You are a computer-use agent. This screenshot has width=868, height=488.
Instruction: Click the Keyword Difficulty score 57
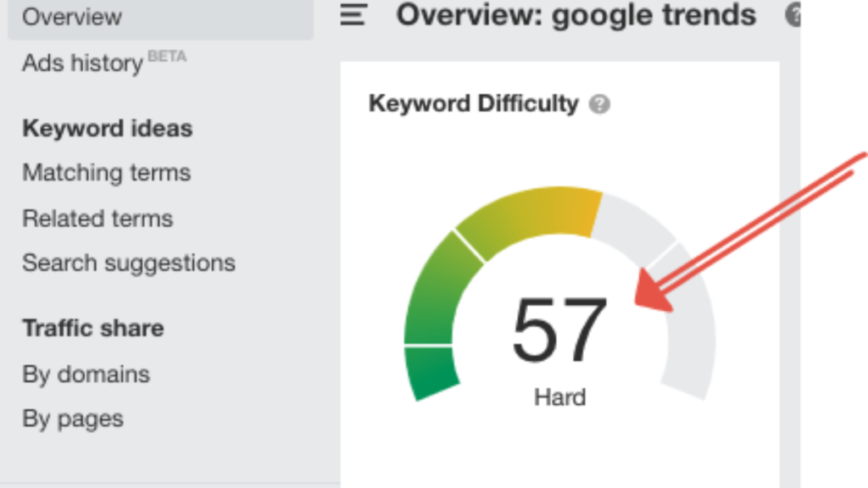point(559,330)
